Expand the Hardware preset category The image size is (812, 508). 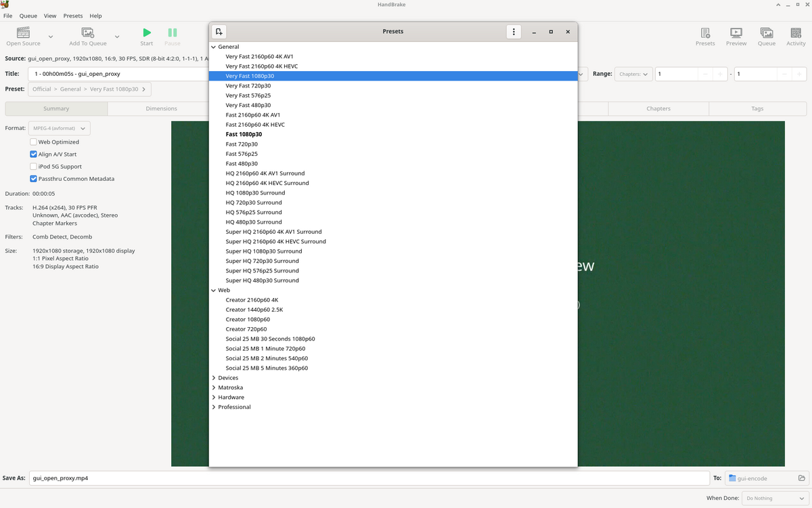pyautogui.click(x=214, y=397)
